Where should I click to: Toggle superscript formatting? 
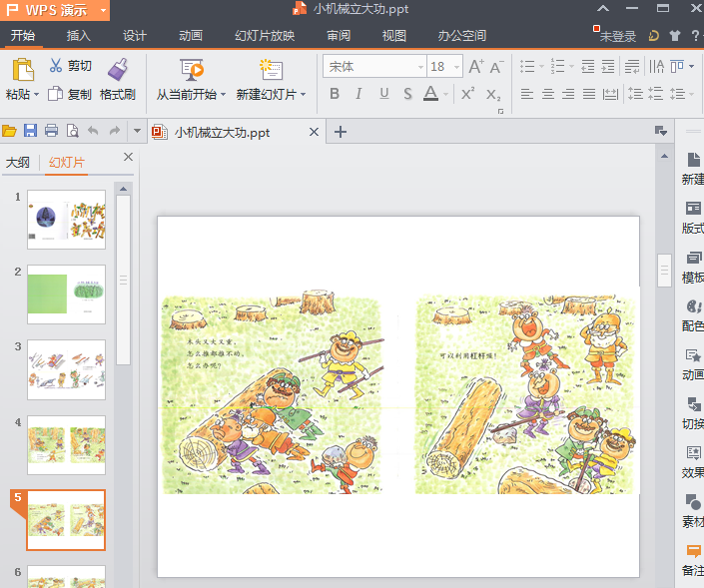468,94
